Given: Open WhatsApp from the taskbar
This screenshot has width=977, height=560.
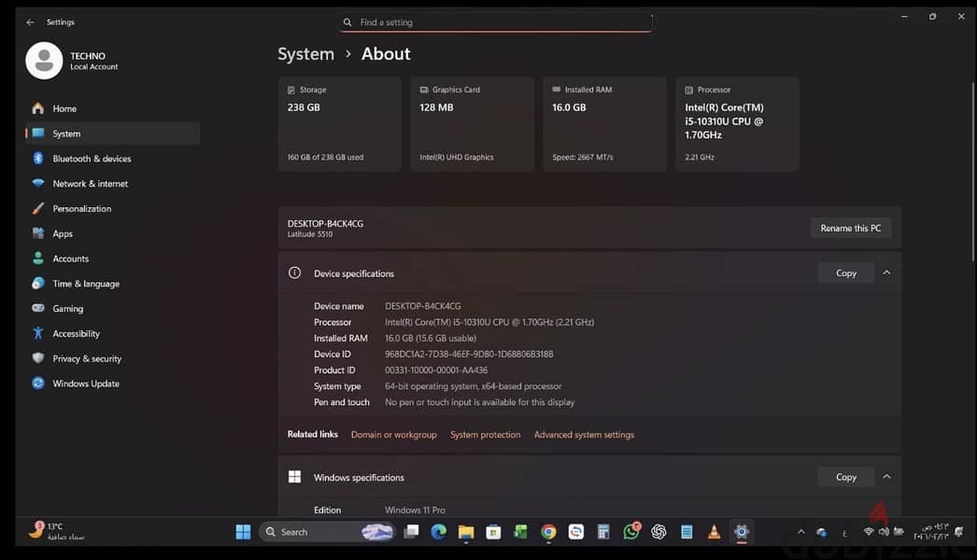Looking at the screenshot, I should [631, 531].
